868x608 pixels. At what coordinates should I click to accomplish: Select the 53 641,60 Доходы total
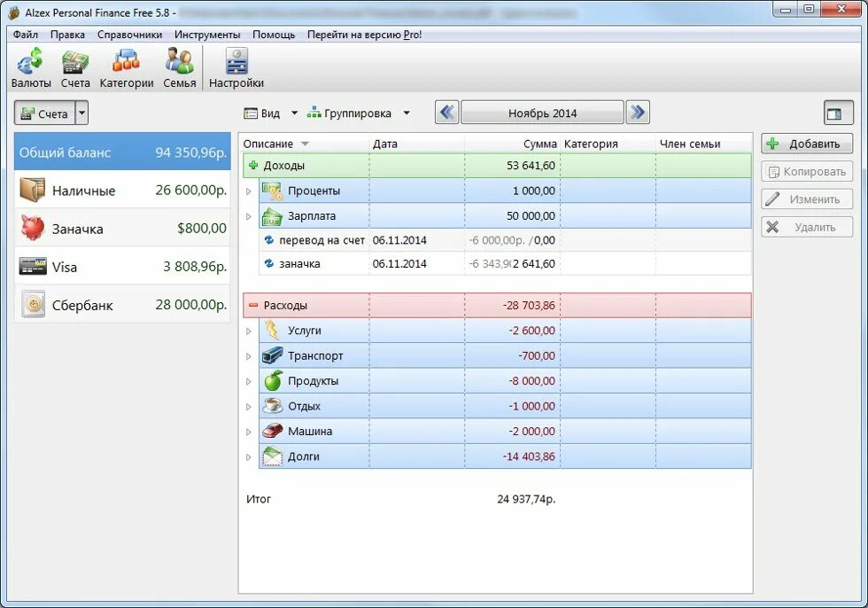pos(531,165)
